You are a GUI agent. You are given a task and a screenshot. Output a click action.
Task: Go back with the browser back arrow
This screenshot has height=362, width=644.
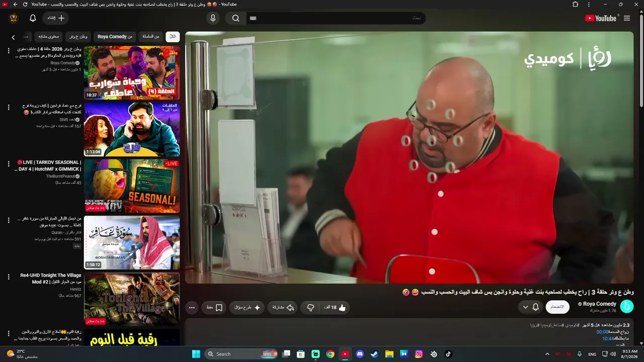click(x=16, y=5)
